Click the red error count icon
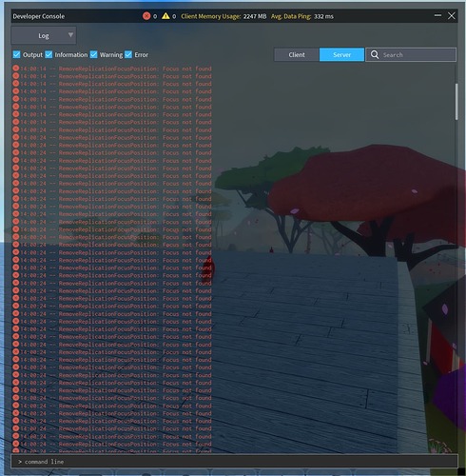 coord(146,16)
